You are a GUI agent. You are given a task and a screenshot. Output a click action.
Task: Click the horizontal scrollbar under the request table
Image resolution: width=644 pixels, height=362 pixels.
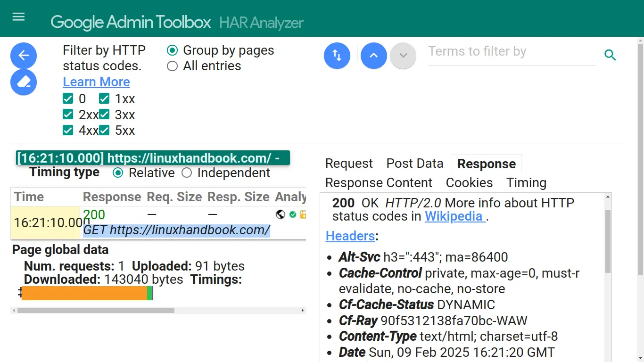tap(158, 310)
